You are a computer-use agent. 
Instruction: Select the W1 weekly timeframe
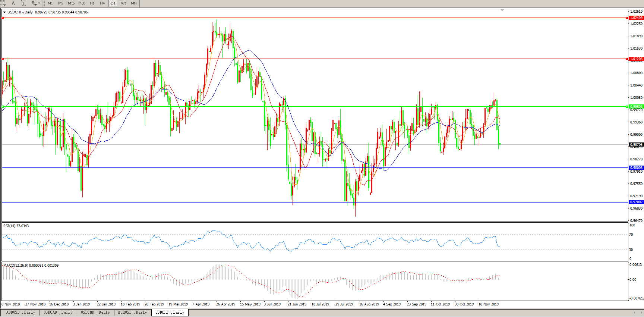124,3
